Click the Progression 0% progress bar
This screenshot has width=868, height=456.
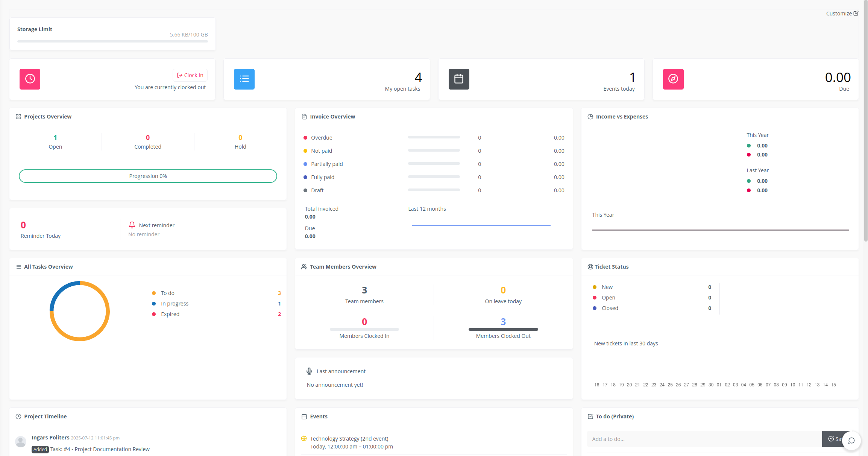tap(148, 176)
